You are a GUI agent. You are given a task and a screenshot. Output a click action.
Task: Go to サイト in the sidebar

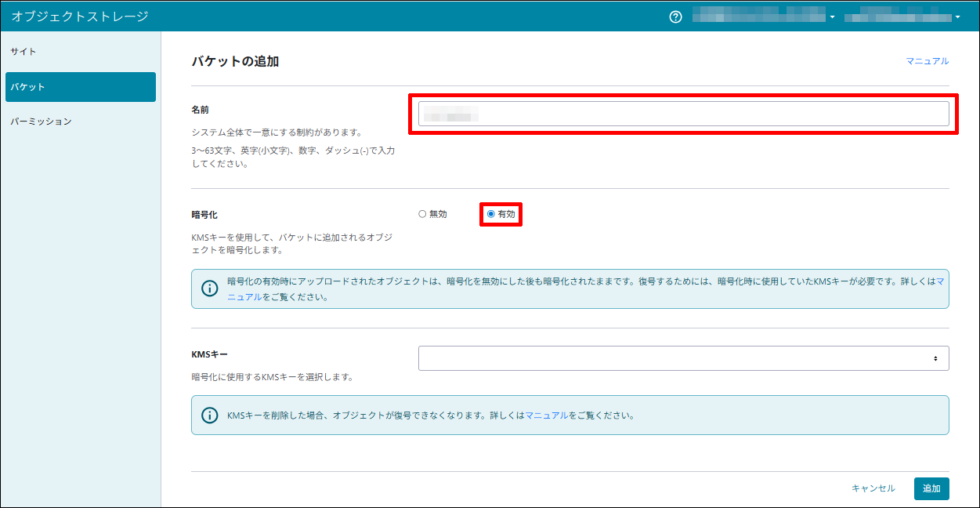click(x=24, y=52)
